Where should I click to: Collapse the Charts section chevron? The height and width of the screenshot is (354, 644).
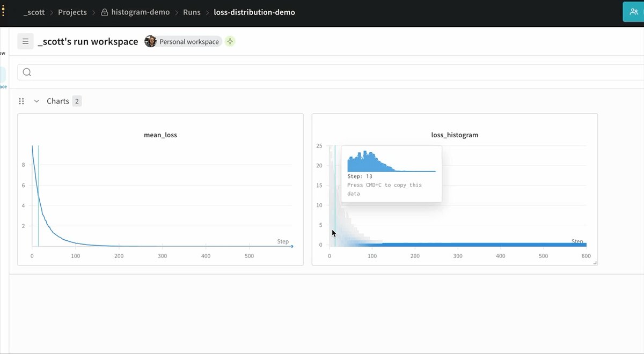click(36, 101)
